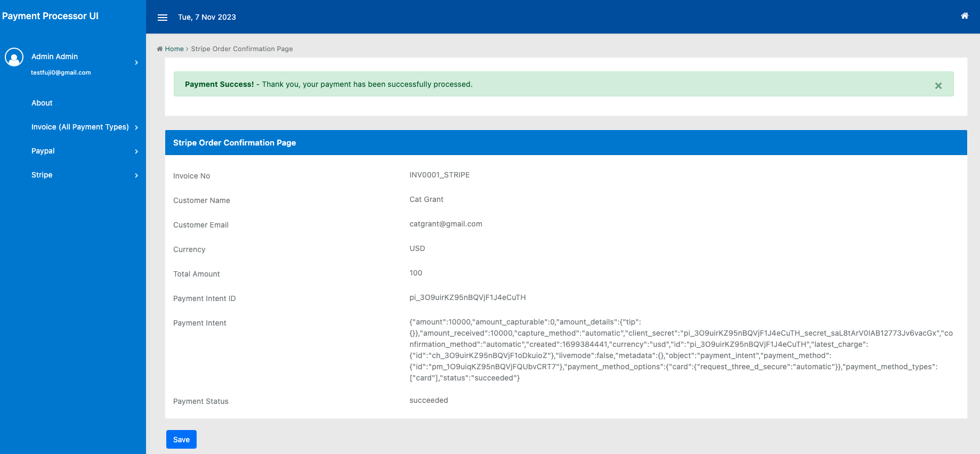Screen dimensions: 980x454
Task: Open the Invoice (All Payment Types) menu
Action: pos(80,127)
